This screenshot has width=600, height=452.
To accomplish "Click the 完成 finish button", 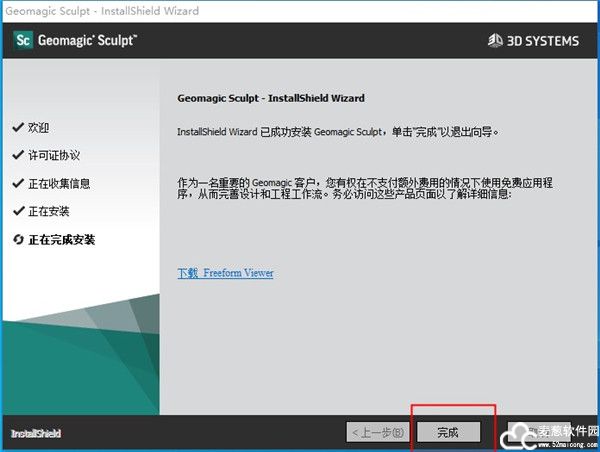I will pos(448,433).
